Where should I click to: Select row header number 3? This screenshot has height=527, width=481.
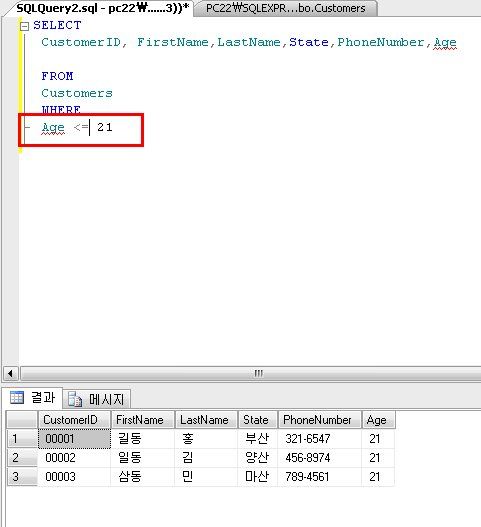coord(22,477)
